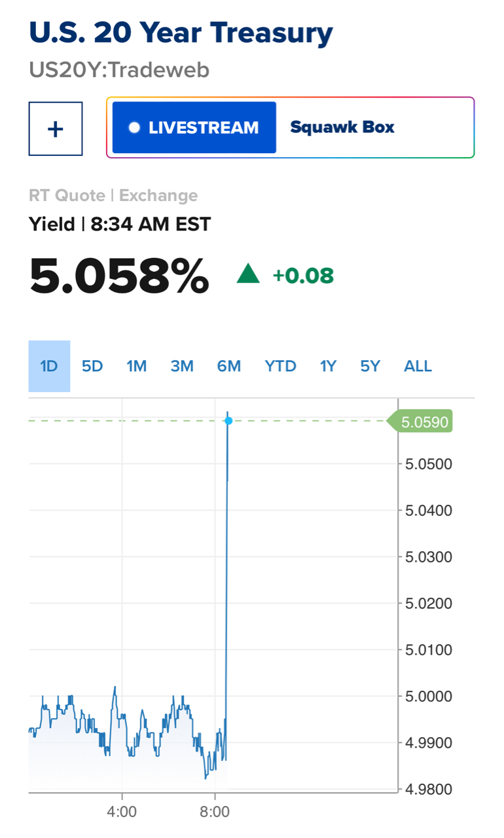Screen dimensions: 504x838
Task: Click the +0.08 change value
Action: (303, 276)
